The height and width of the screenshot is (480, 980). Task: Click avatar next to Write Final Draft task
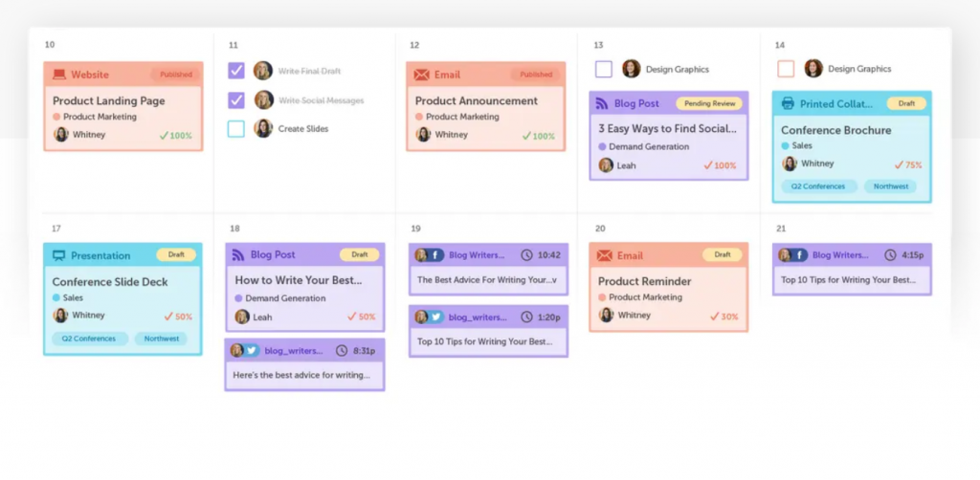pyautogui.click(x=263, y=71)
